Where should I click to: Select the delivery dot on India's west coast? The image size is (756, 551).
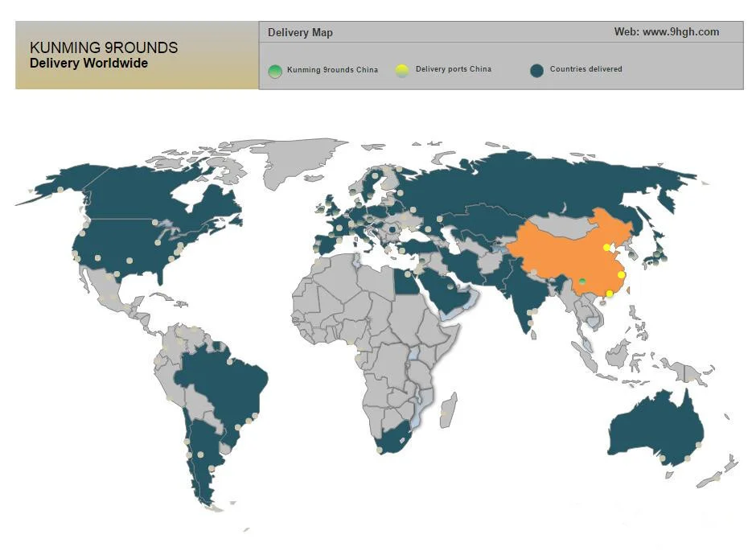(530, 311)
